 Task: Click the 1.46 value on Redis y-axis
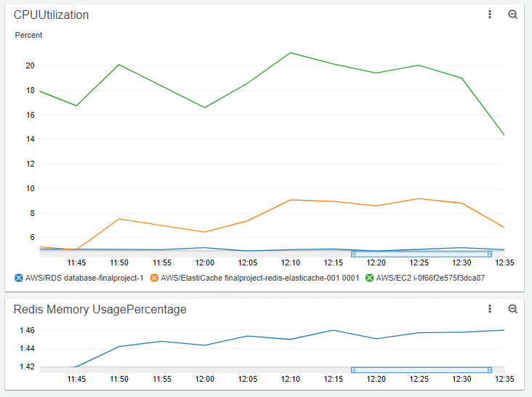tap(27, 330)
